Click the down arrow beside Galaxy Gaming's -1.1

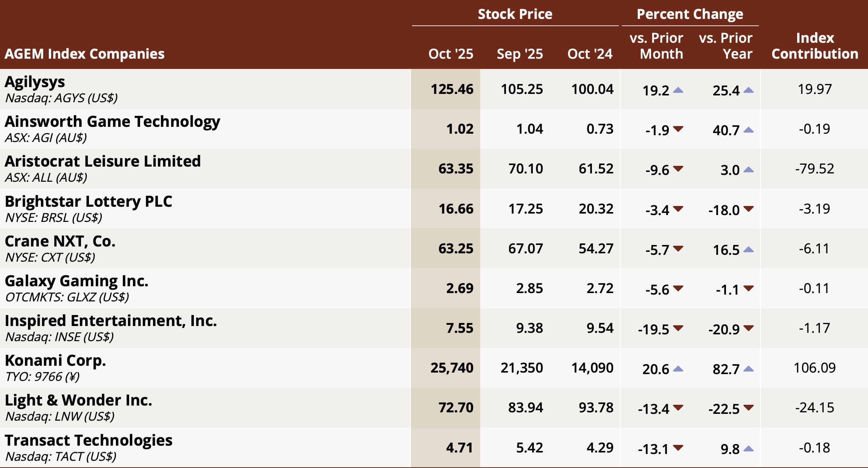coord(748,289)
